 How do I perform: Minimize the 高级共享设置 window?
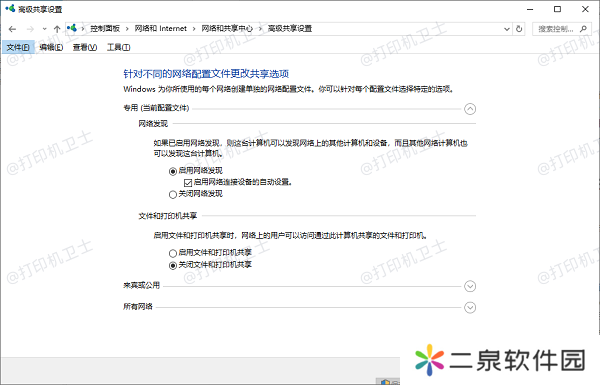[x=530, y=9]
